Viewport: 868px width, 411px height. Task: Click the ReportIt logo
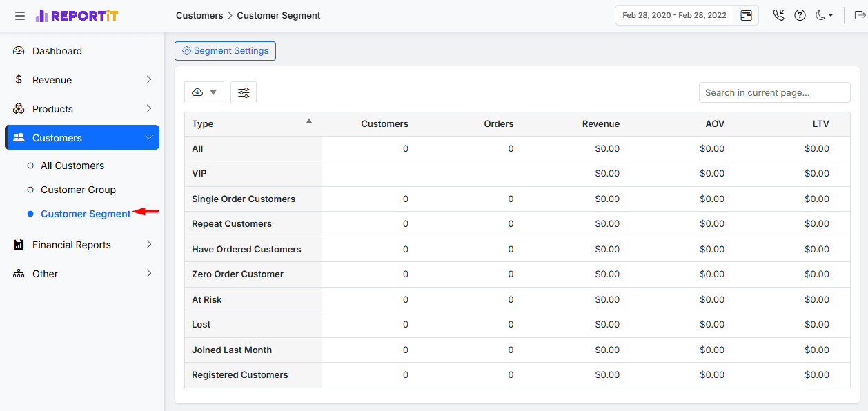[x=77, y=16]
